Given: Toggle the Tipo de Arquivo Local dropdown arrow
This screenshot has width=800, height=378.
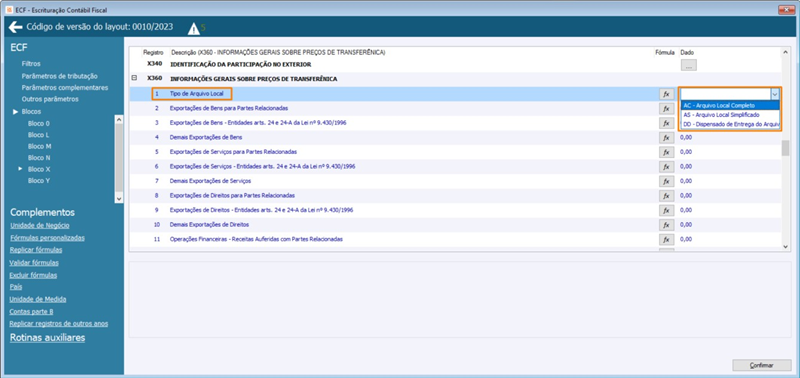Looking at the screenshot, I should coord(775,94).
